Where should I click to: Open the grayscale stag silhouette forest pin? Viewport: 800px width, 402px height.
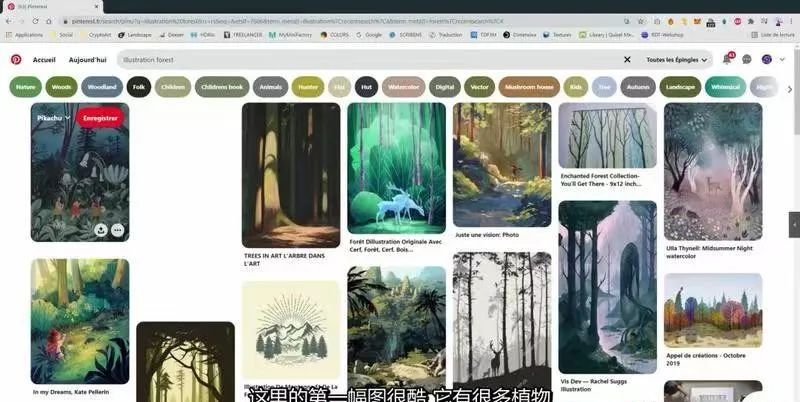click(502, 321)
